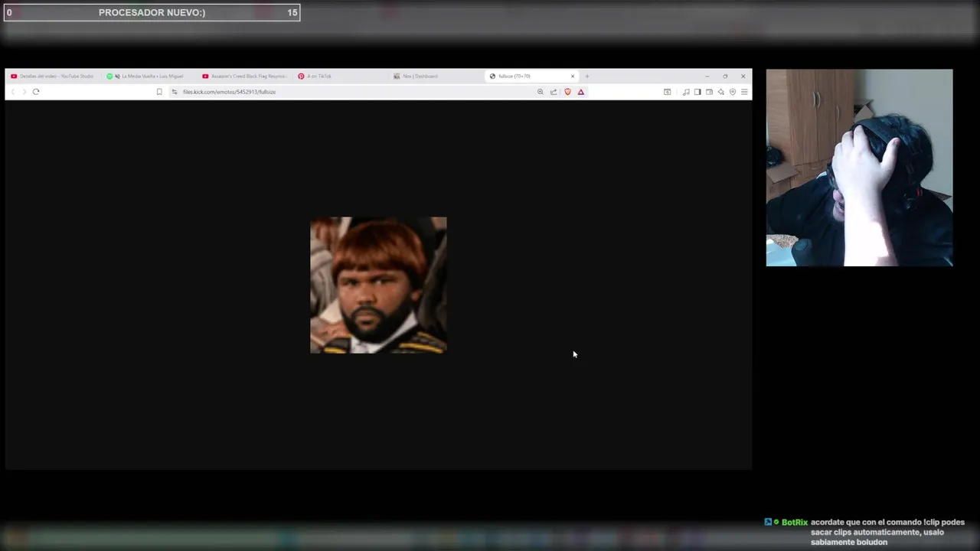980x551 pixels.
Task: Open site settings icon beside the URL
Action: coord(175,92)
